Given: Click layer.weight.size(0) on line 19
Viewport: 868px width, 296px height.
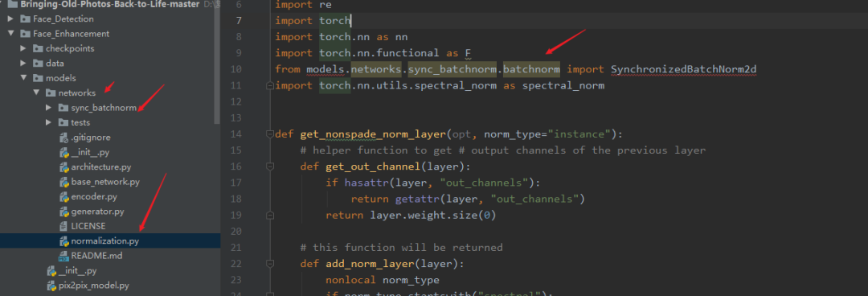Looking at the screenshot, I should [x=433, y=215].
